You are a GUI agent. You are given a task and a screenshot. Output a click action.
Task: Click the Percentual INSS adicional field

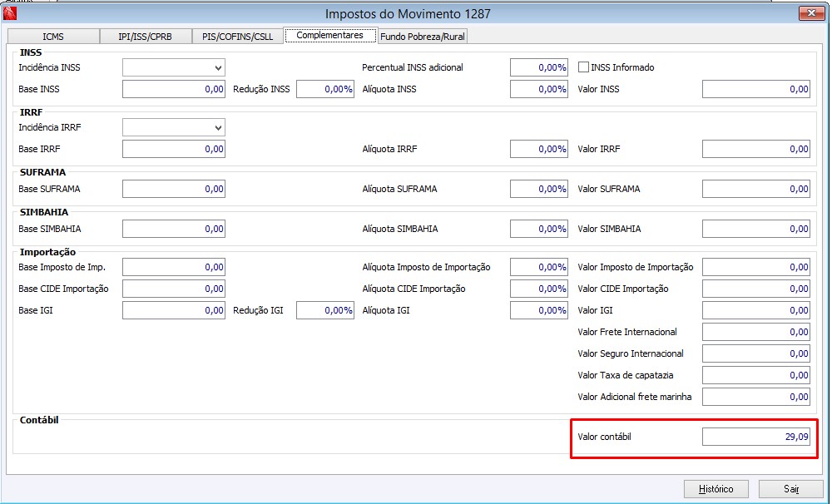point(539,68)
